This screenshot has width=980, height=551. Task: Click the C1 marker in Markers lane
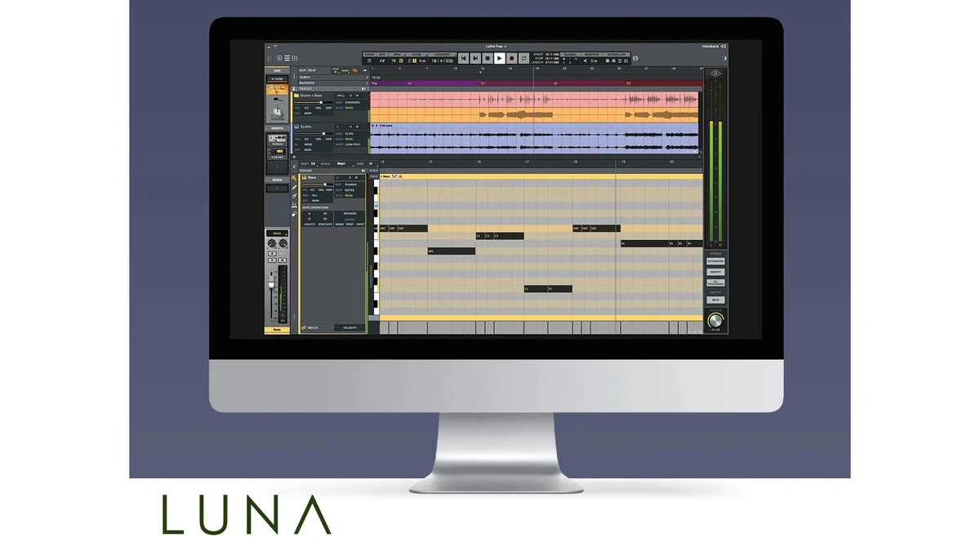483,83
